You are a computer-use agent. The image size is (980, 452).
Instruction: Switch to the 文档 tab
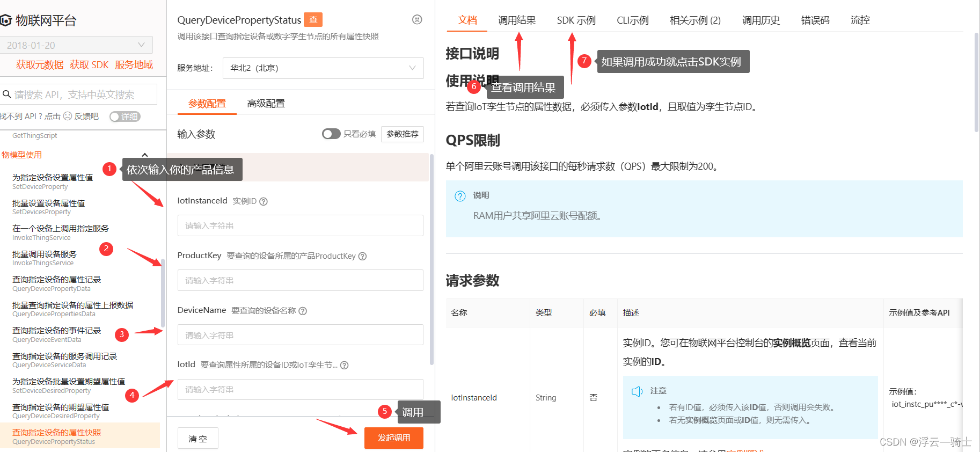click(467, 20)
